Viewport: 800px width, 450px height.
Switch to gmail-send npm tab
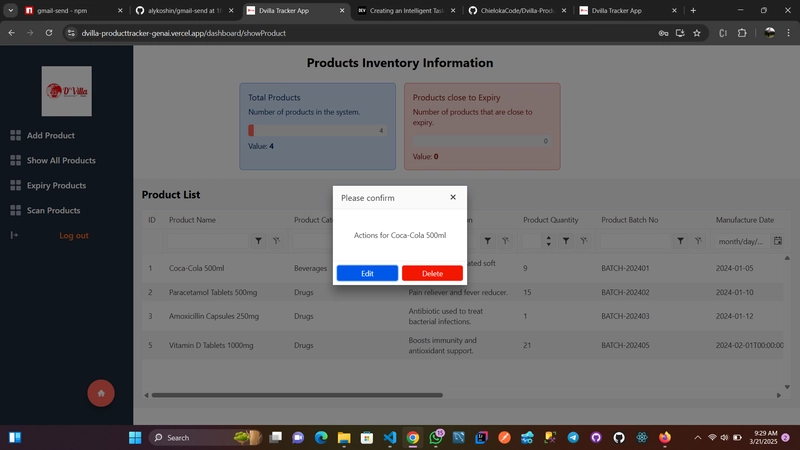pyautogui.click(x=74, y=10)
